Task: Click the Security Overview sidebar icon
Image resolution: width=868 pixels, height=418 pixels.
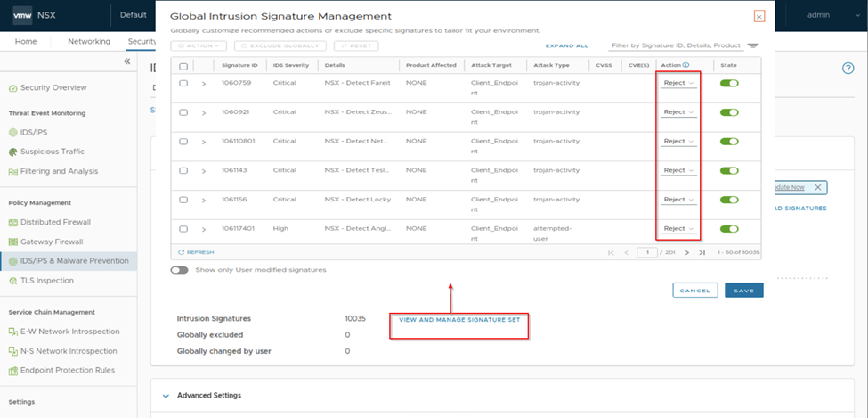Action: [x=12, y=87]
